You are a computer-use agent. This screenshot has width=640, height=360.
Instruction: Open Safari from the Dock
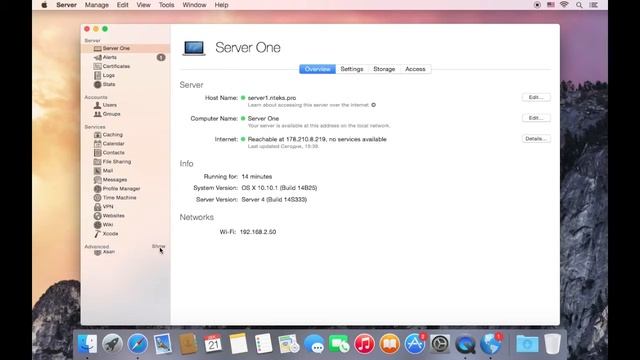138,344
